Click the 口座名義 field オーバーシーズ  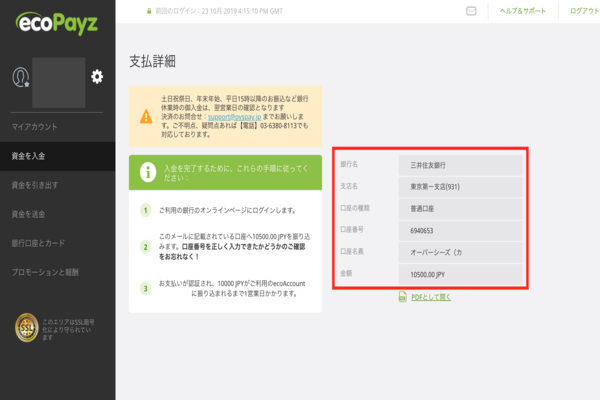461,253
